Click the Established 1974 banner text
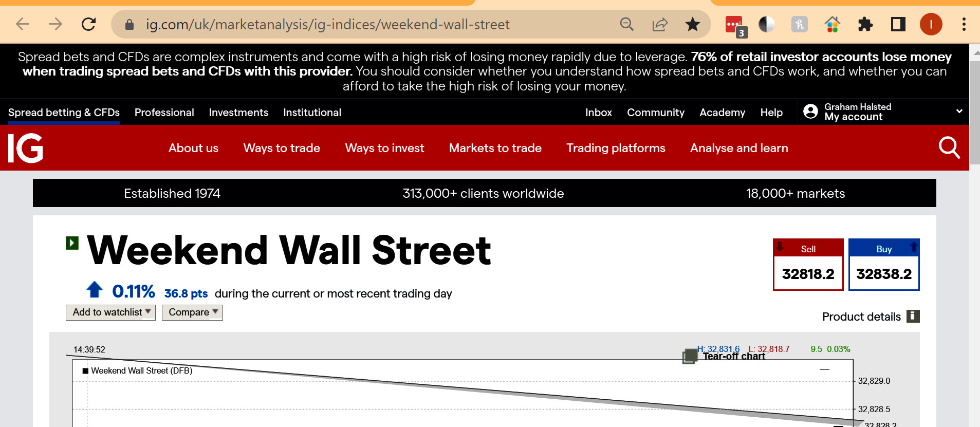 [x=172, y=193]
